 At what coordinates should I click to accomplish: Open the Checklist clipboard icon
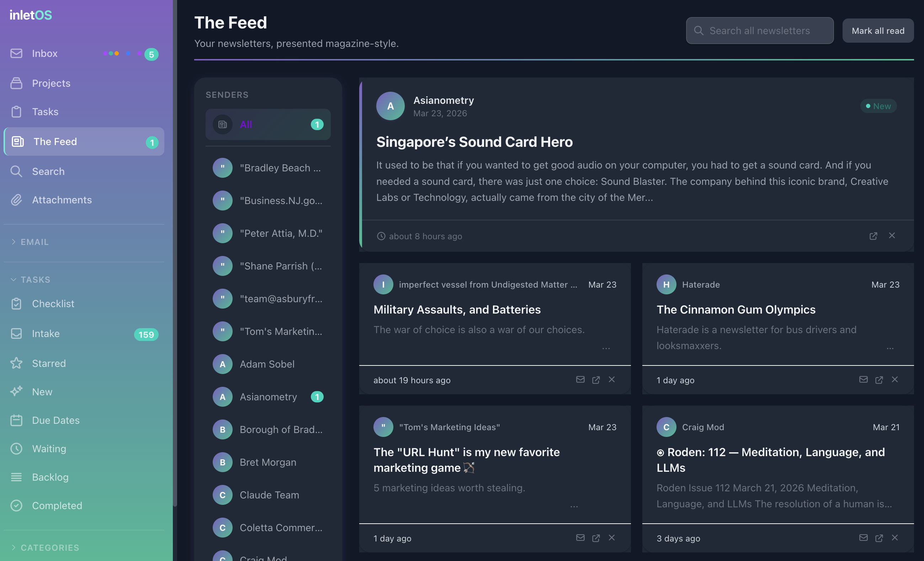tap(16, 304)
